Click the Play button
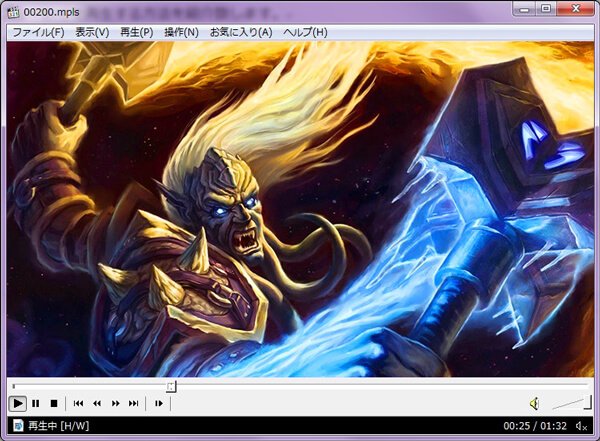Image resolution: width=600 pixels, height=441 pixels. pyautogui.click(x=18, y=403)
